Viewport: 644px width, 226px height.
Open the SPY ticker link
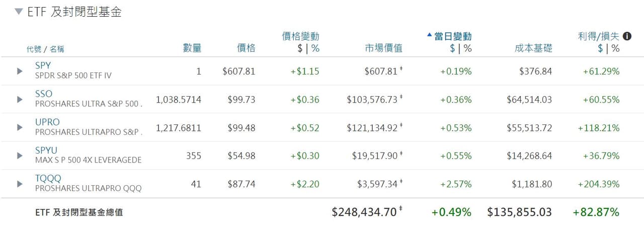tap(43, 65)
